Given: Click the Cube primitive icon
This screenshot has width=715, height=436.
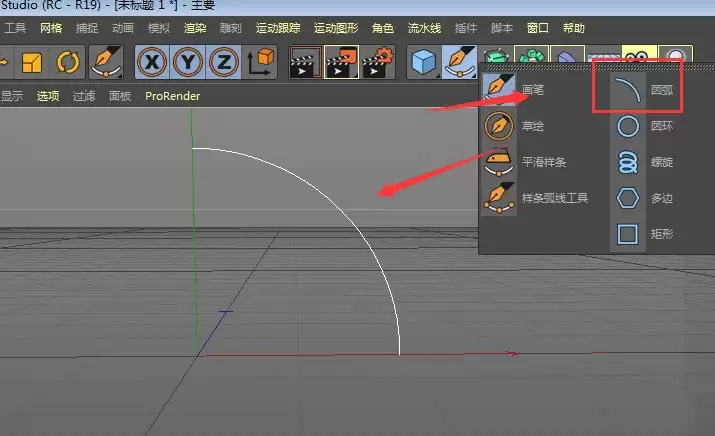Looking at the screenshot, I should [x=424, y=62].
